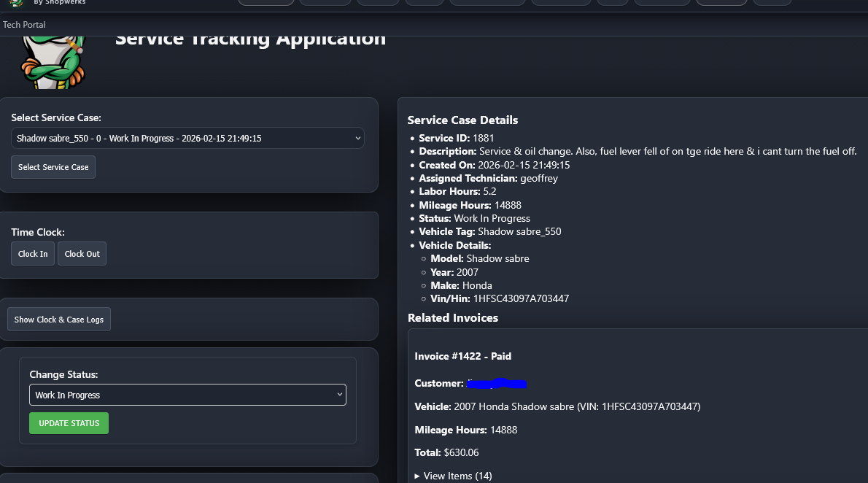Image resolution: width=868 pixels, height=483 pixels.
Task: Click the Related Invoices heading
Action: tap(453, 318)
